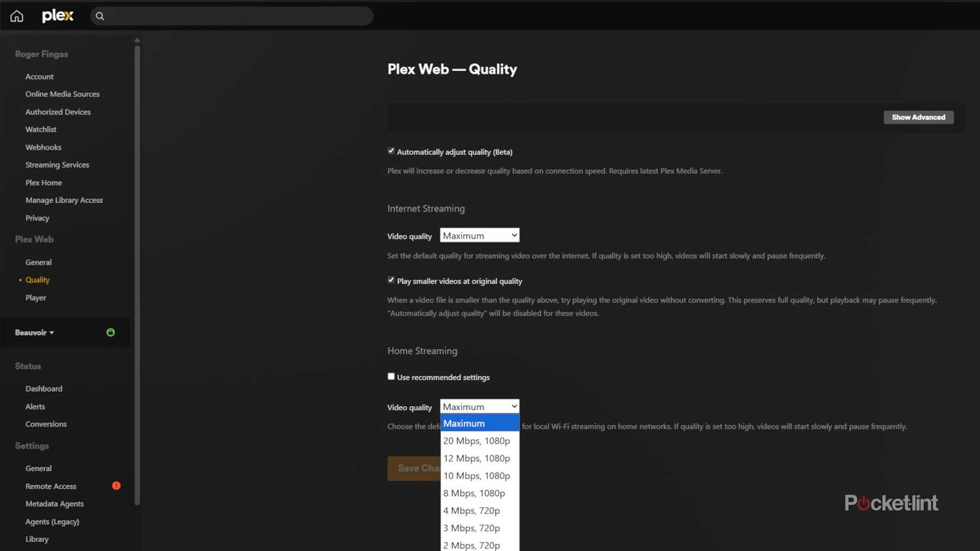Click the Home Streaming heading
Image resolution: width=980 pixels, height=551 pixels.
pyautogui.click(x=422, y=351)
